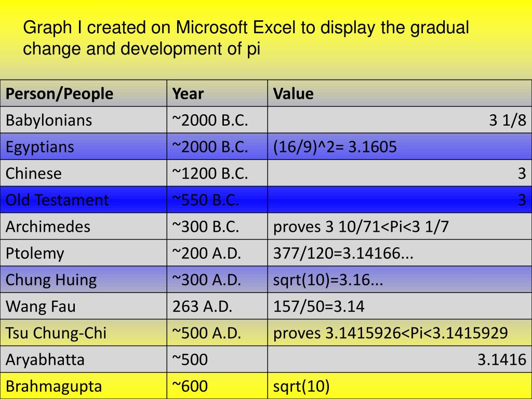The height and width of the screenshot is (399, 532).
Task: Click the '~300 B.C.' cell
Action: (217, 227)
